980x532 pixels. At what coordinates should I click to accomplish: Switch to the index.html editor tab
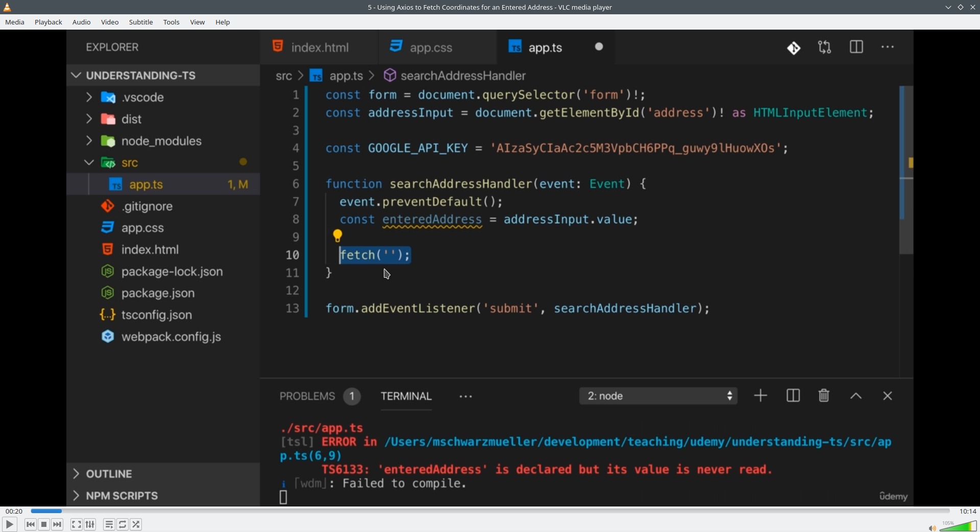[x=320, y=47]
